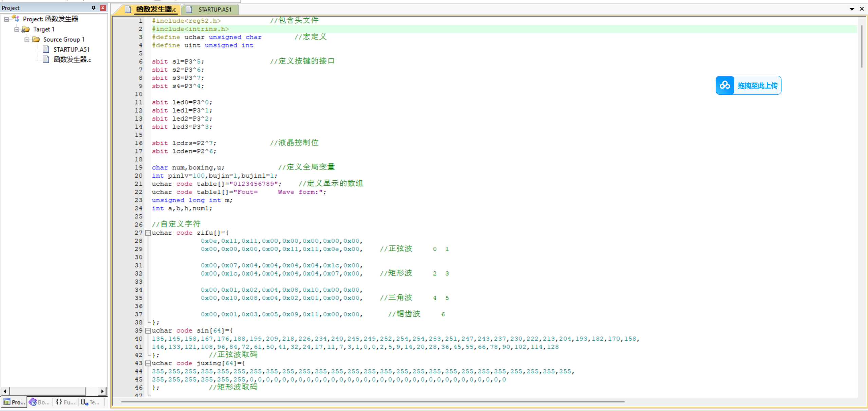Fold the zifu array code block

[x=148, y=233]
